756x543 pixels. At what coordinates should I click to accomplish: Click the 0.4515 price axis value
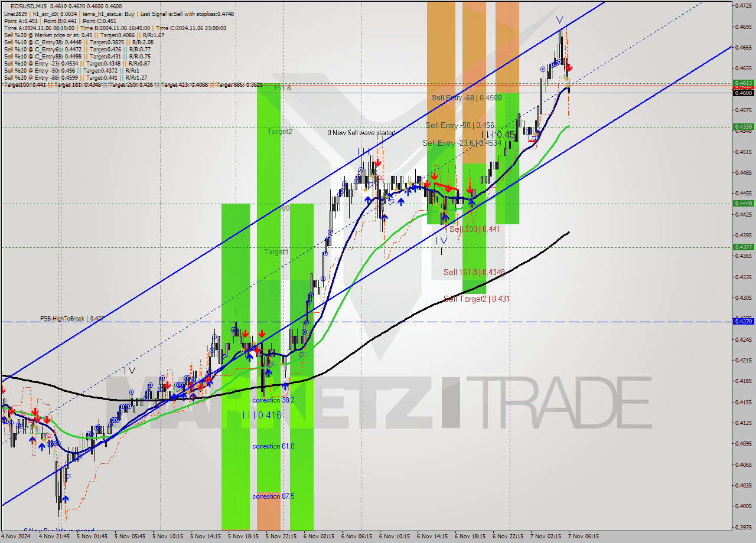pos(742,152)
